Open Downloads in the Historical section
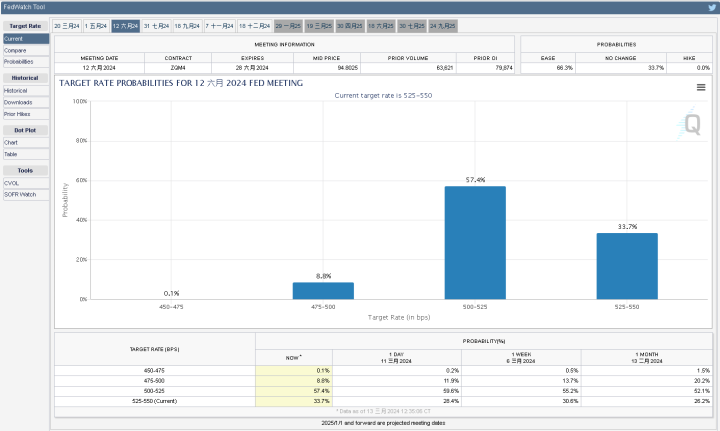The width and height of the screenshot is (720, 431). (x=26, y=102)
